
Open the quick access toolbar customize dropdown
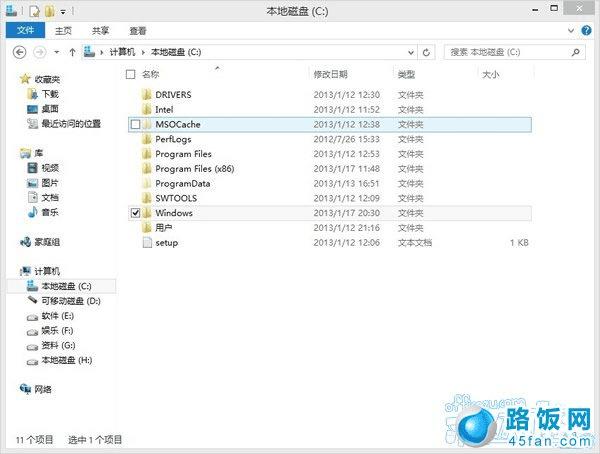coord(63,12)
